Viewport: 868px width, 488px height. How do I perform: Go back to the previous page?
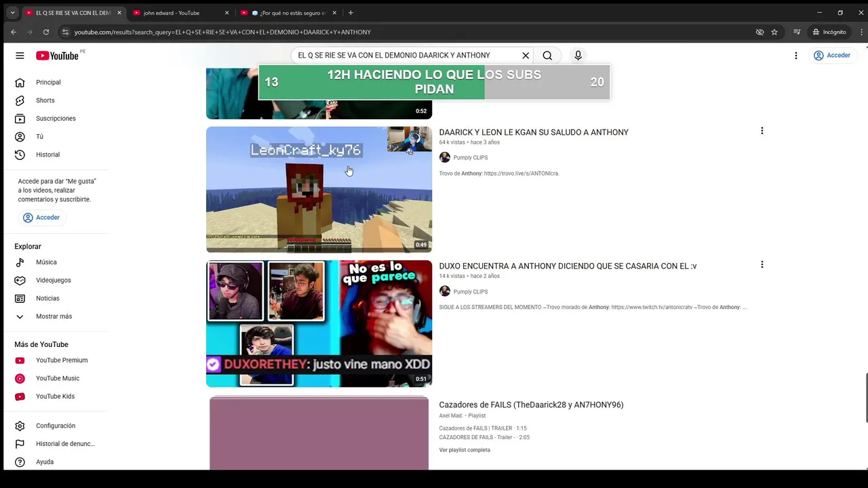pos(13,32)
